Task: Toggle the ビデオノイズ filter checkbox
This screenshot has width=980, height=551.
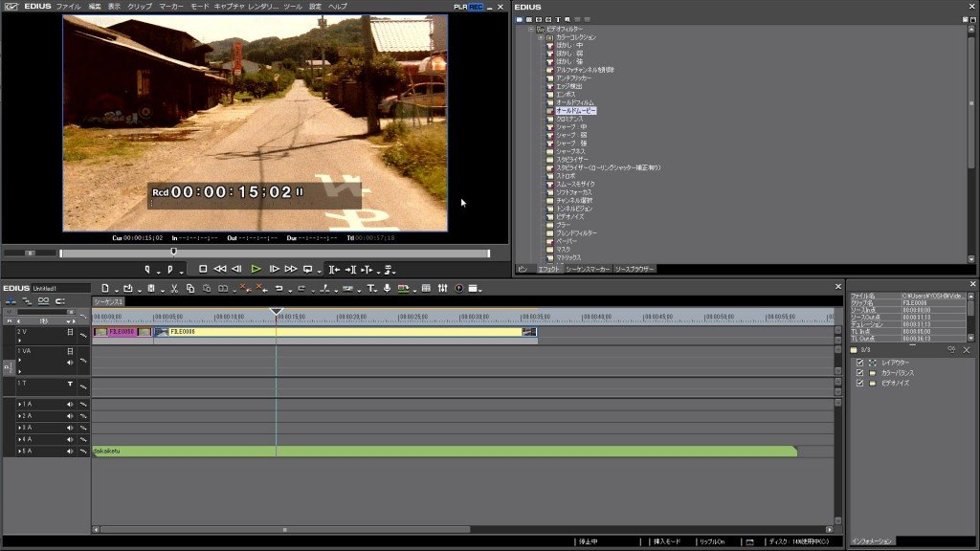Action: coord(860,383)
